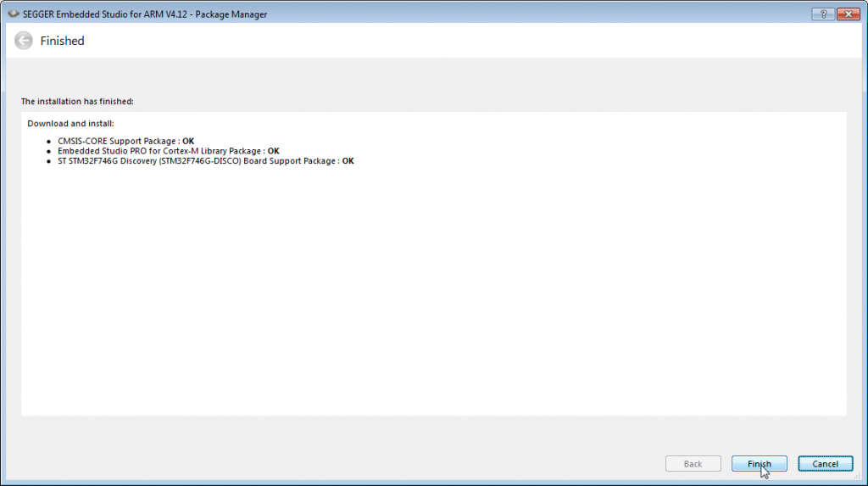The height and width of the screenshot is (486, 868).
Task: Click OK status beside CMSIS-CORE Support Package
Action: (188, 141)
